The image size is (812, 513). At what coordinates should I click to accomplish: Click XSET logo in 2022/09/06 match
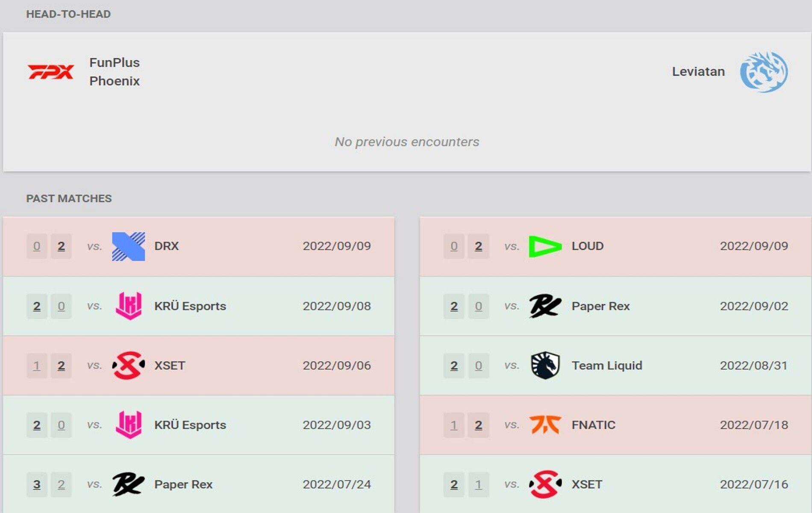(x=128, y=366)
